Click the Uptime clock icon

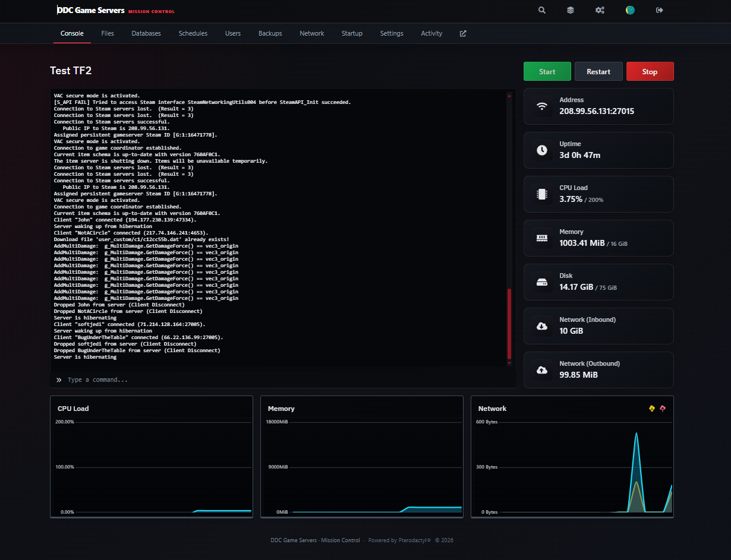(x=542, y=150)
